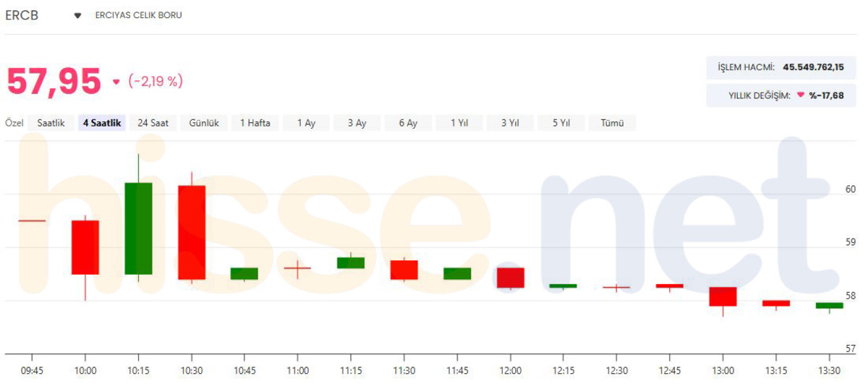Click the red 13:15 candlestick
The image size is (868, 389).
pyautogui.click(x=776, y=304)
